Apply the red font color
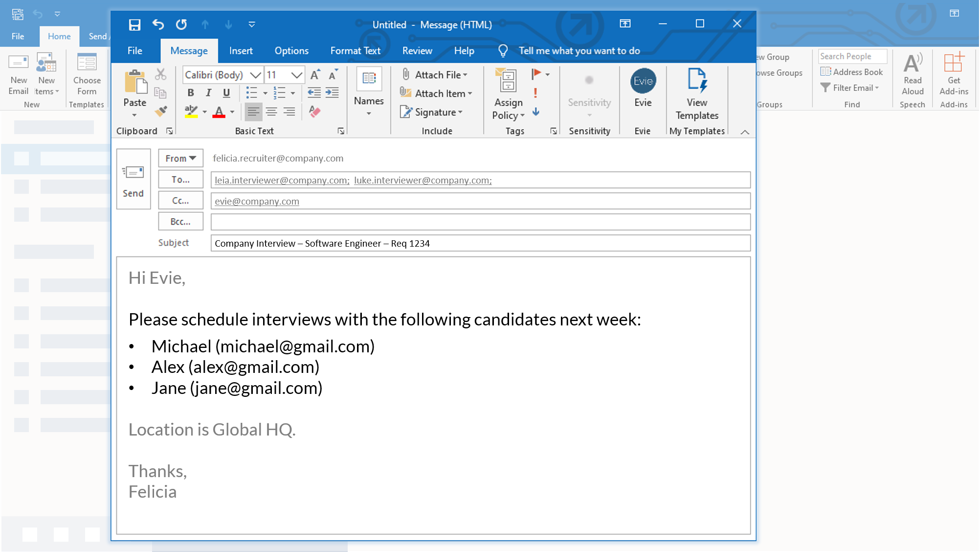 pos(219,112)
